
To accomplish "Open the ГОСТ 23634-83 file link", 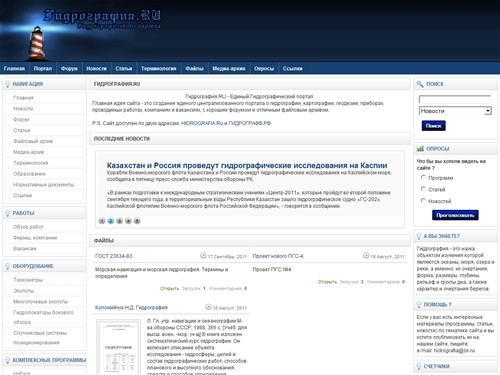I will pyautogui.click(x=113, y=256).
